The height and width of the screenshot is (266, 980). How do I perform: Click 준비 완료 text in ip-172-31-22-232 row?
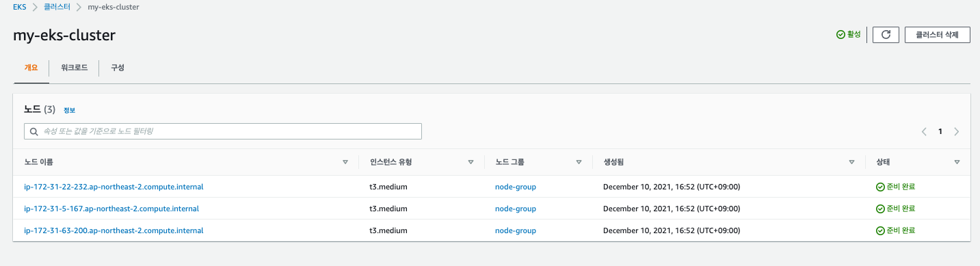(x=901, y=187)
